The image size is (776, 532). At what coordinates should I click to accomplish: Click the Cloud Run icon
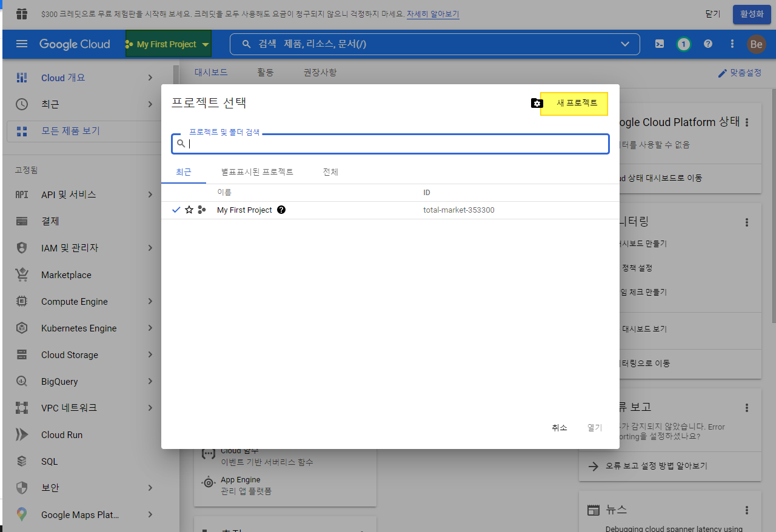pyautogui.click(x=22, y=434)
